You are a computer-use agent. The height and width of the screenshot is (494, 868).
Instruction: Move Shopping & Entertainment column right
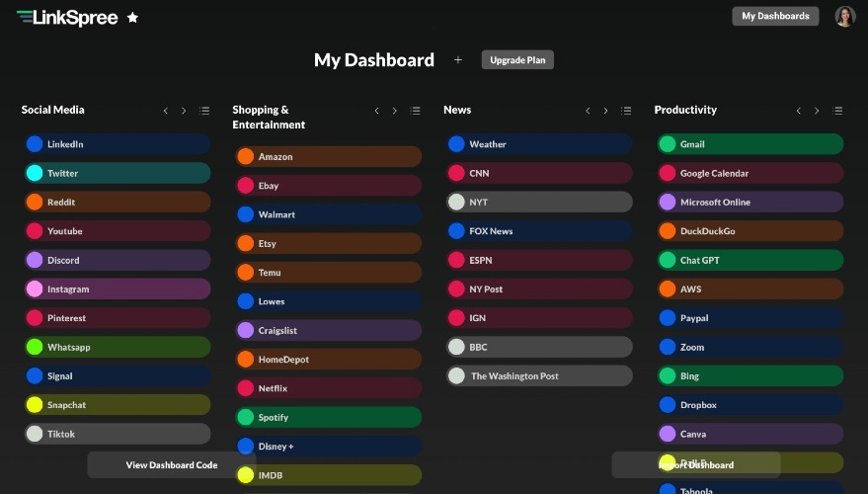tap(395, 111)
